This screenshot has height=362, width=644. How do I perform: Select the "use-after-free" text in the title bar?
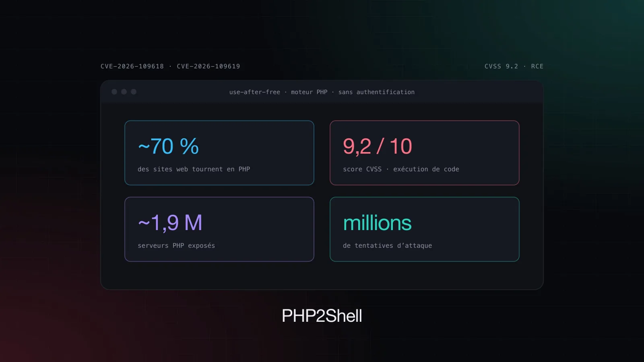pyautogui.click(x=255, y=92)
